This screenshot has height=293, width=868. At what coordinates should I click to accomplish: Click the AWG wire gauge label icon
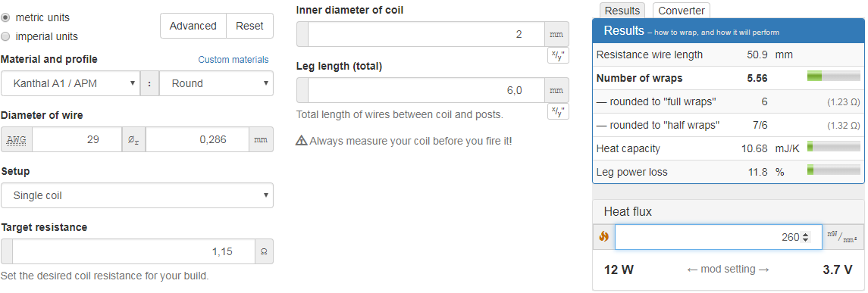(17, 139)
